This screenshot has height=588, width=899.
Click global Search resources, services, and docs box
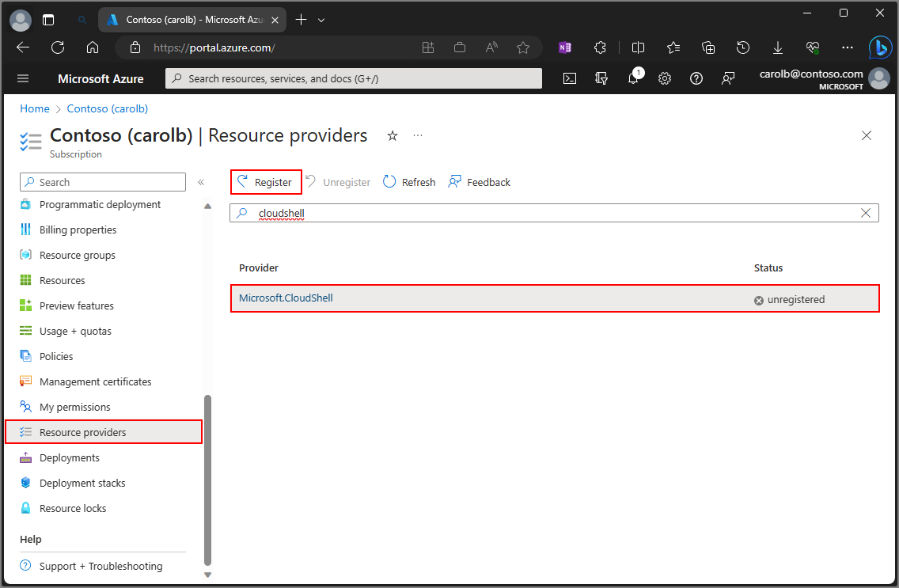[x=354, y=78]
